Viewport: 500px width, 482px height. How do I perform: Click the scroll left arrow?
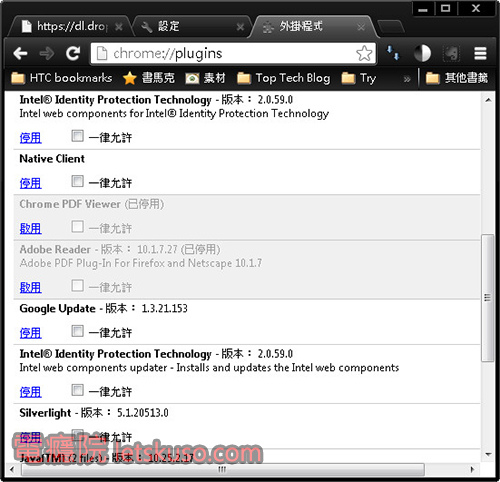[12, 469]
